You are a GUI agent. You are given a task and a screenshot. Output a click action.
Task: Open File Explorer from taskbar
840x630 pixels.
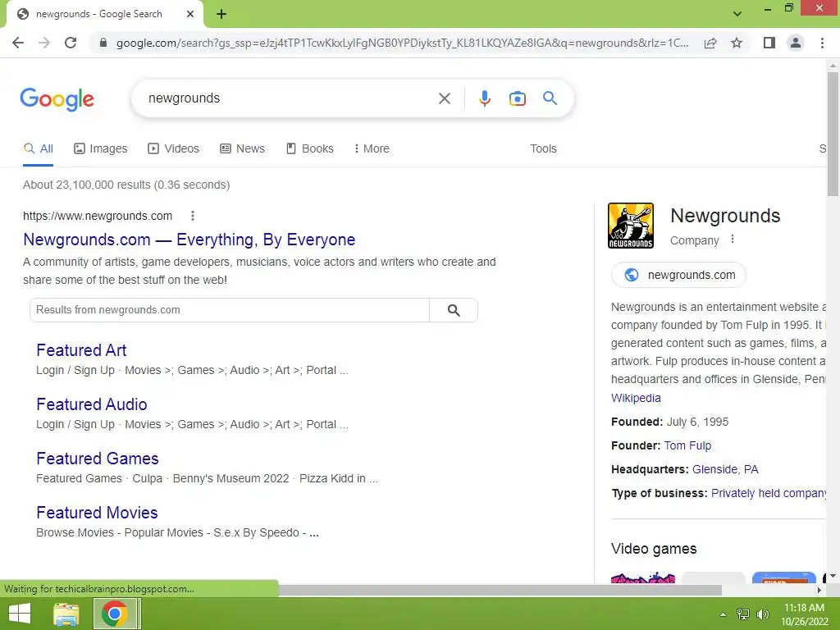click(x=66, y=614)
